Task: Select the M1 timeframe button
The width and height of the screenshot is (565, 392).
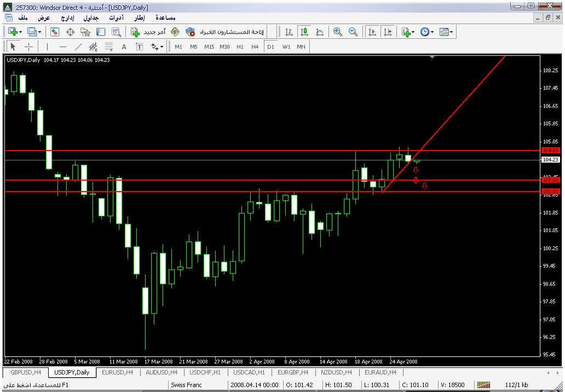Action: 178,47
